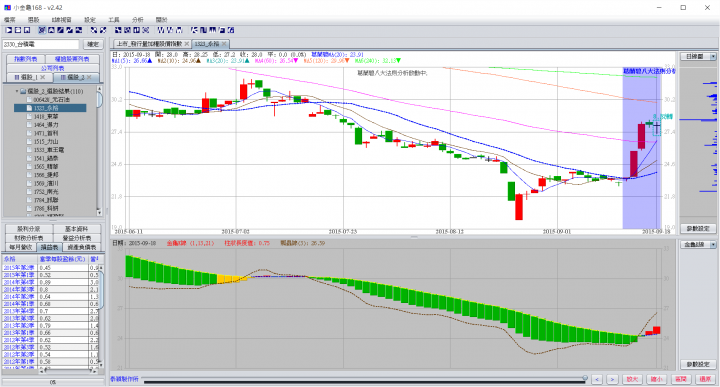Click the first W-shaped pattern toolbar icon
The width and height of the screenshot is (720, 387).
pyautogui.click(x=161, y=30)
